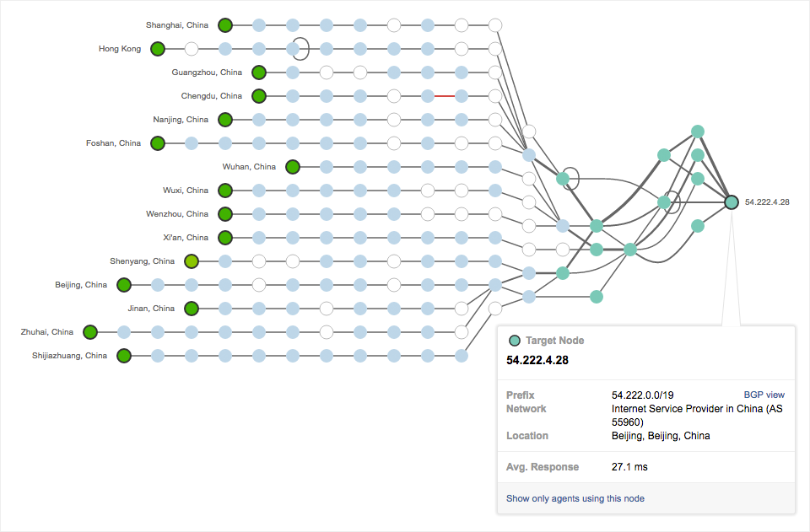The height and width of the screenshot is (532, 810).
Task: Click the 54.222.4.28 target node
Action: point(732,202)
